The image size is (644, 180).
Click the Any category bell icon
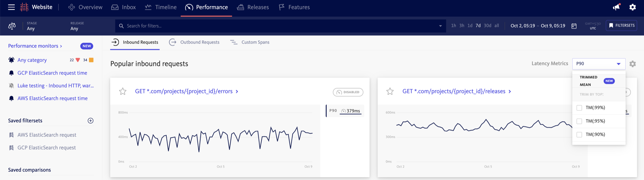pyautogui.click(x=11, y=60)
